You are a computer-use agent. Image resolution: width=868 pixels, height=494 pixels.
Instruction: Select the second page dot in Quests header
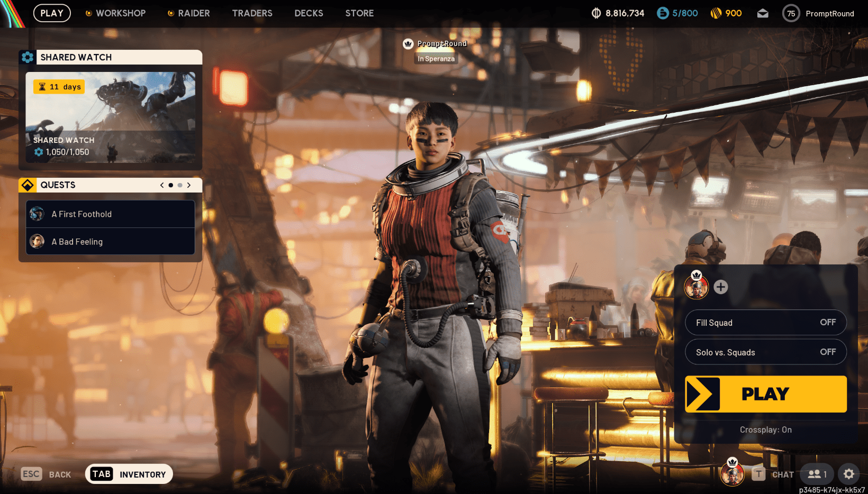tap(179, 185)
